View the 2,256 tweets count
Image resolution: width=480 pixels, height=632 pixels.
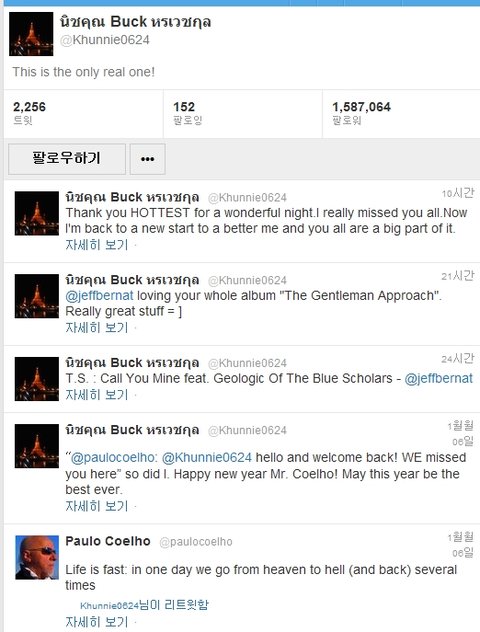(x=29, y=113)
